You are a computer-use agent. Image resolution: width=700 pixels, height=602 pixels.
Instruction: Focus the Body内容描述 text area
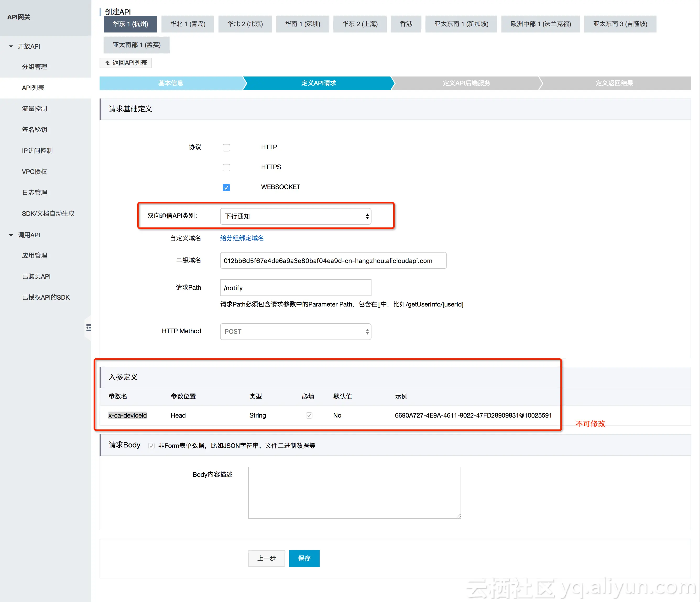354,492
